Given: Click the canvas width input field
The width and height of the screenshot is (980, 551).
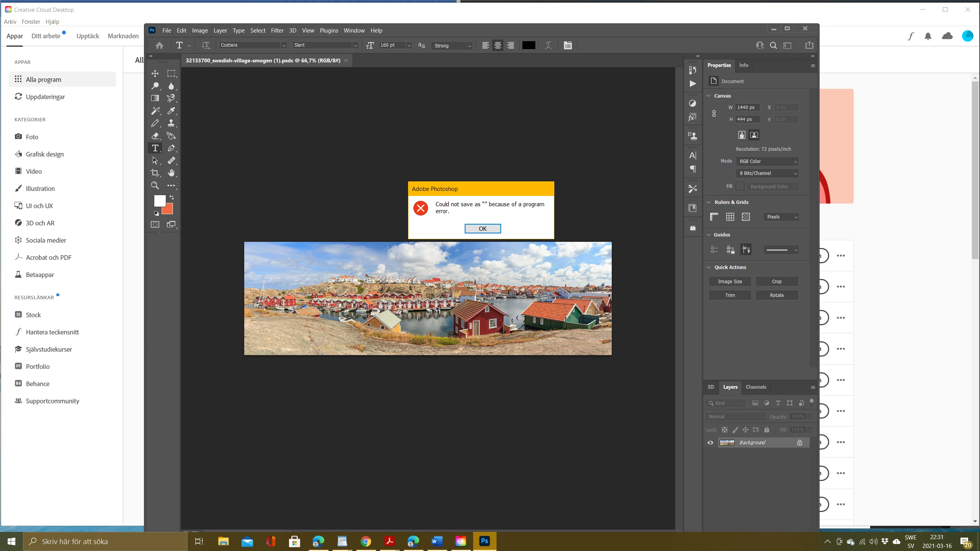Looking at the screenshot, I should pos(747,108).
